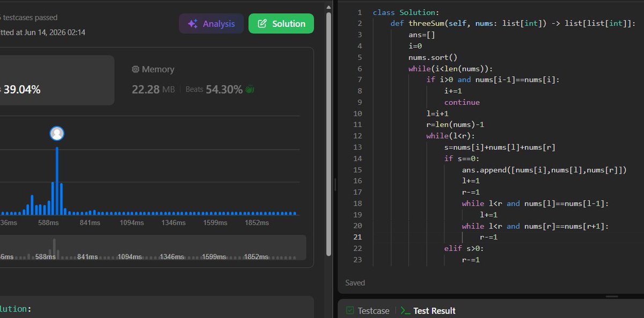Open the Analysis panel

point(211,24)
